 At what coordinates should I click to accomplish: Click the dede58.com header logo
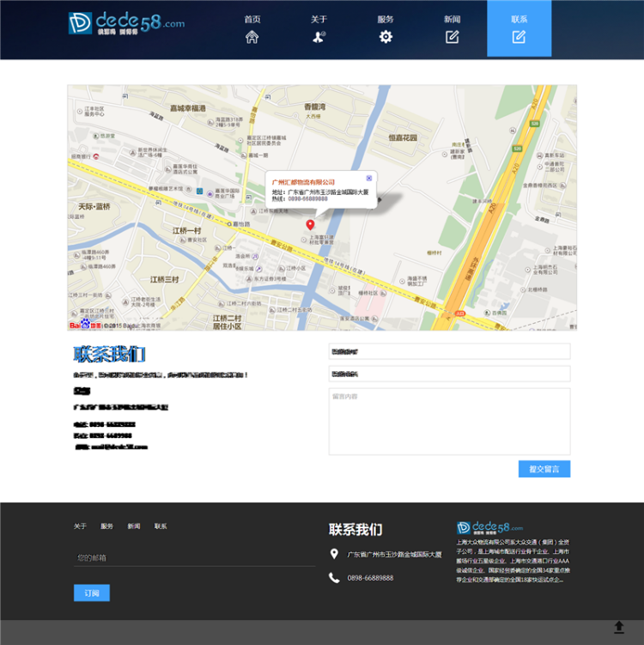126,23
